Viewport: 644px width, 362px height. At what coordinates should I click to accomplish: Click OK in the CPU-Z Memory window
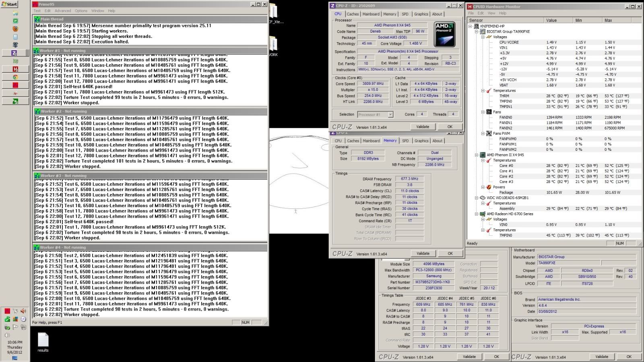pyautogui.click(x=450, y=253)
